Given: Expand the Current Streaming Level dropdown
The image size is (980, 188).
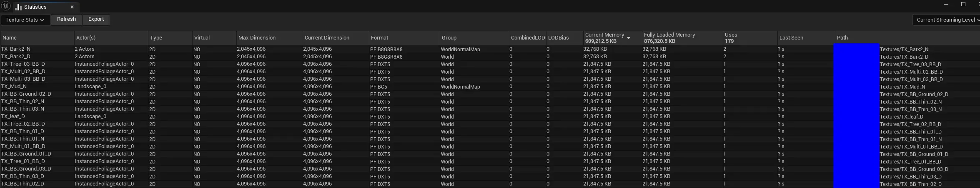Looking at the screenshot, I should pyautogui.click(x=945, y=20).
